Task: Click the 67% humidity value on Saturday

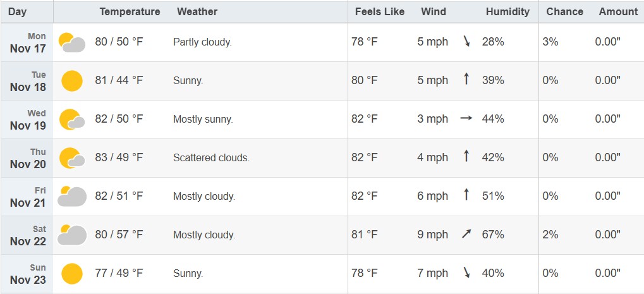Action: coord(493,235)
